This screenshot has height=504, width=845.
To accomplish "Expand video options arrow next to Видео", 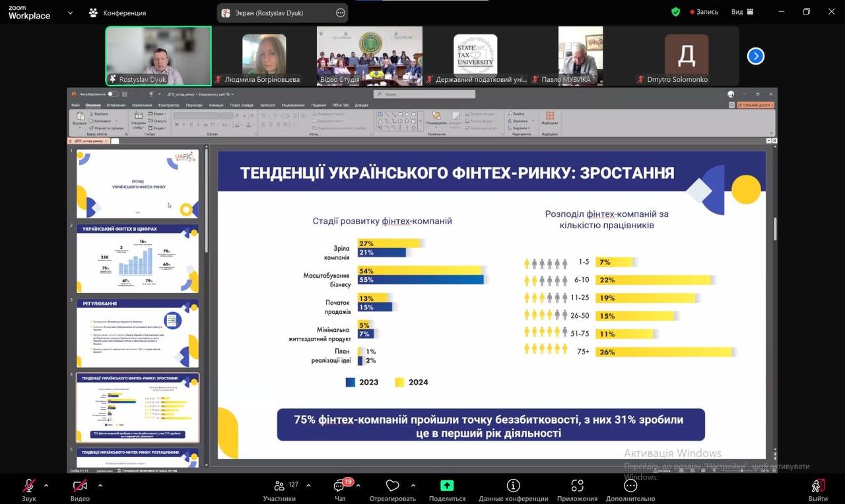I will pos(100,486).
